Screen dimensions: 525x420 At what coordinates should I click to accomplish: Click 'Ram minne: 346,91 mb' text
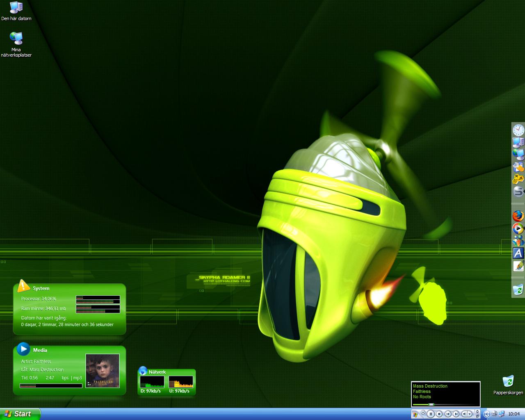43,308
